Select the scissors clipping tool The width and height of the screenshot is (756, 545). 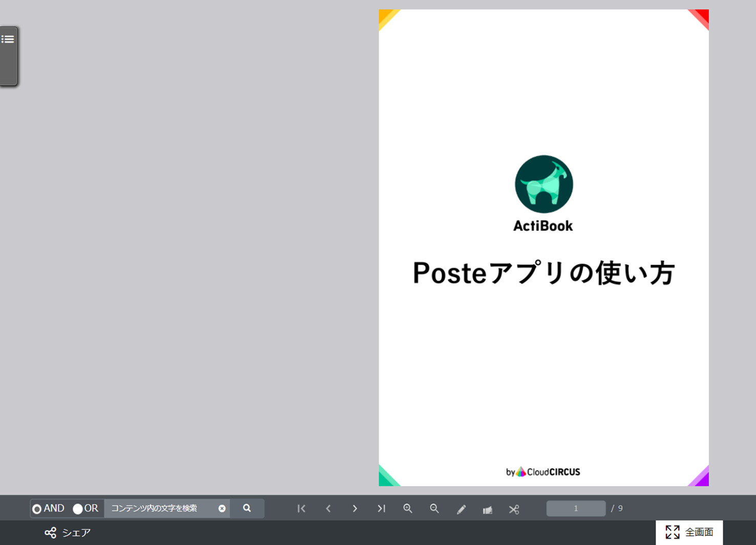coord(514,509)
